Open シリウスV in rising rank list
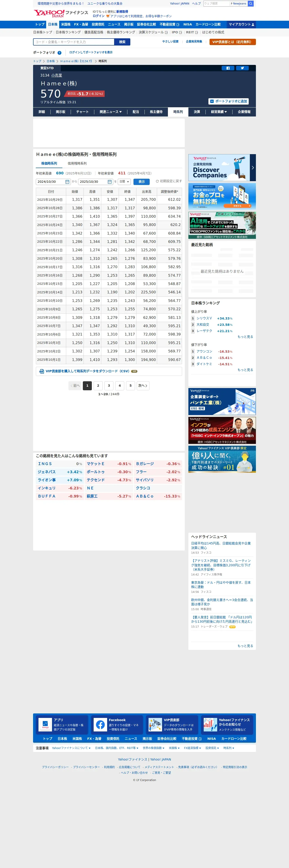 click(x=204, y=318)
